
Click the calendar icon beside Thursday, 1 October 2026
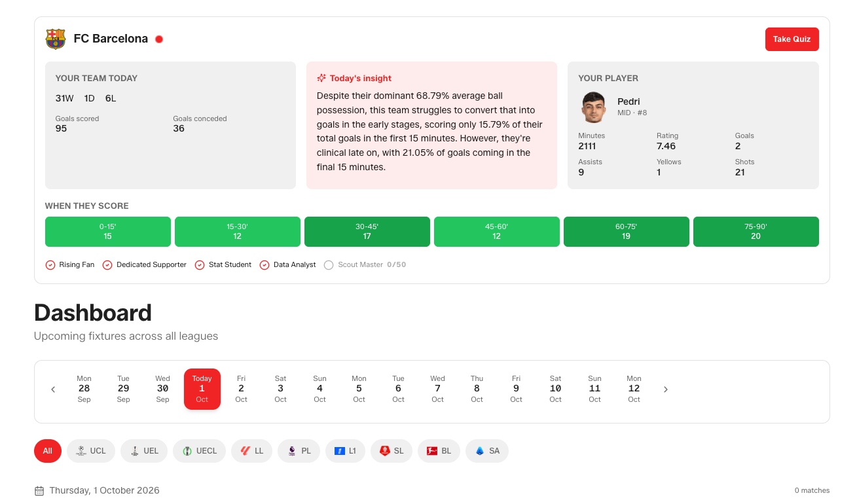39,491
